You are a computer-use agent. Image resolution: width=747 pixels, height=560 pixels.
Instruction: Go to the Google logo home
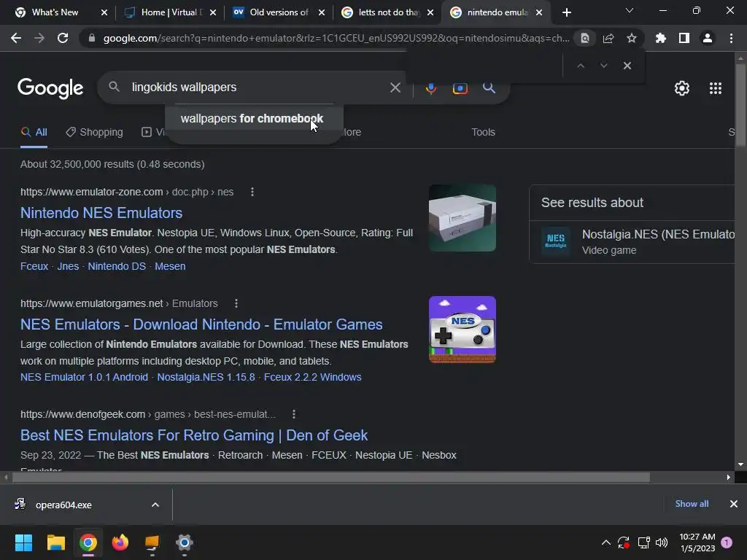click(50, 88)
